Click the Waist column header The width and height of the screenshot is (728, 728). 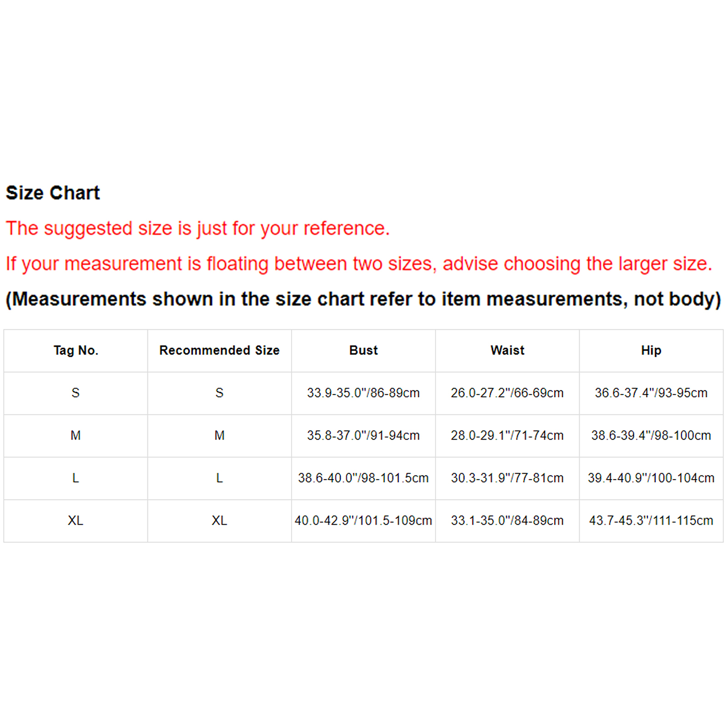(507, 350)
